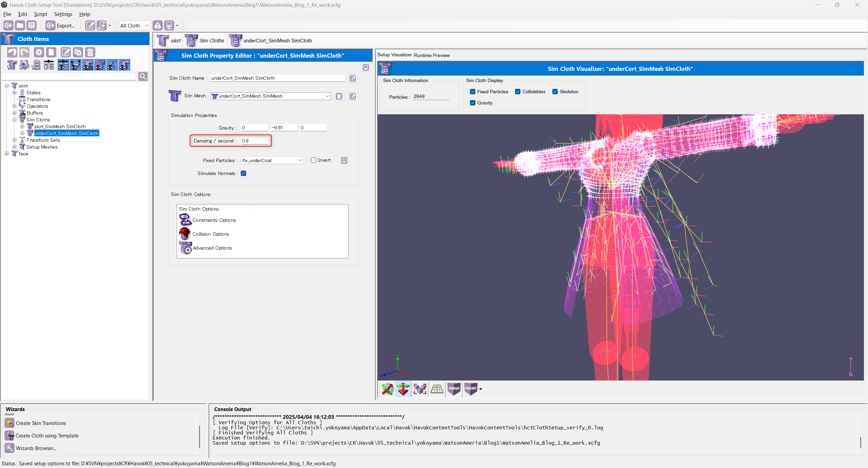Screen dimensions: 868x468
Task: Toggle transitions visibility eye icon
Action: tap(63, 64)
